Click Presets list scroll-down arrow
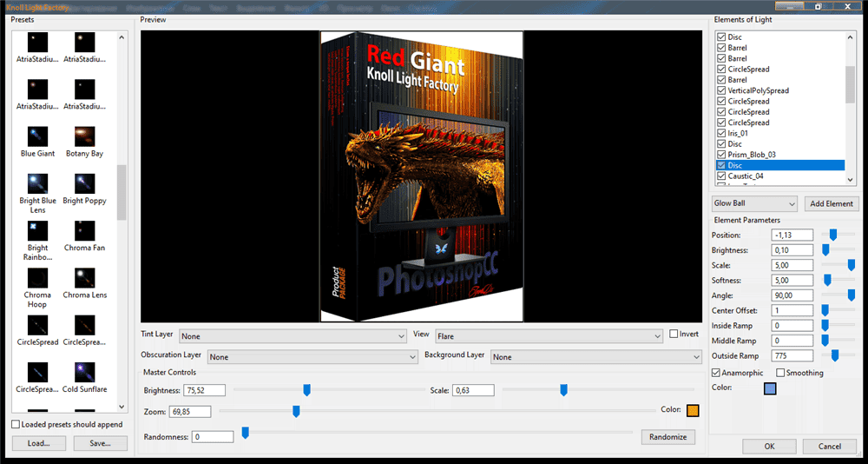This screenshot has width=868, height=464. click(122, 407)
